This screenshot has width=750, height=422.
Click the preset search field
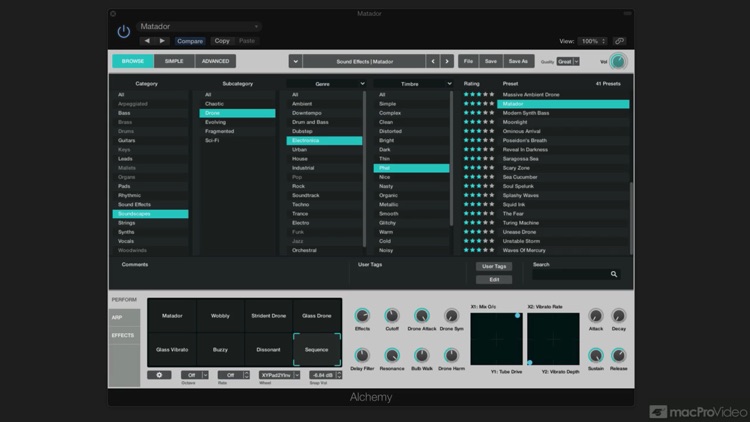point(576,274)
